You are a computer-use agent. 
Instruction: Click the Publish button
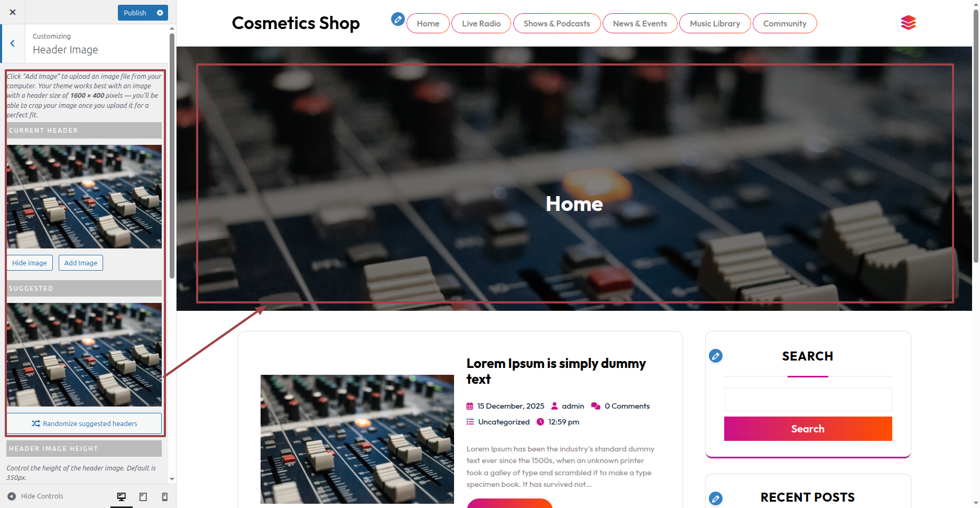(x=135, y=13)
